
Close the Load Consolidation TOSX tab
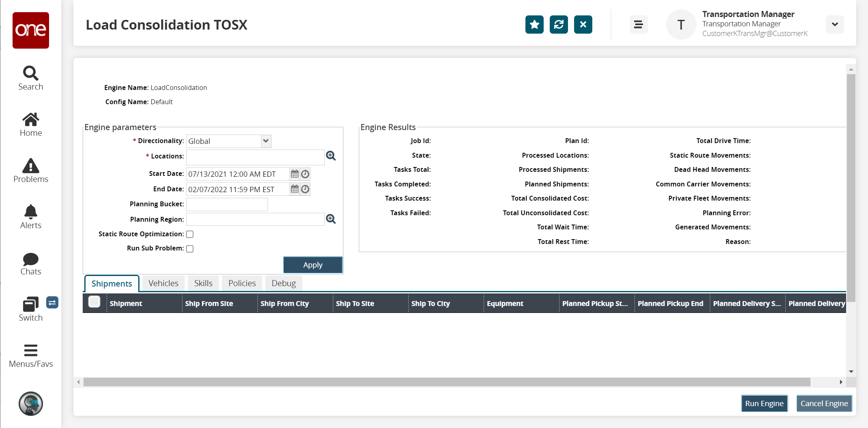(x=583, y=25)
